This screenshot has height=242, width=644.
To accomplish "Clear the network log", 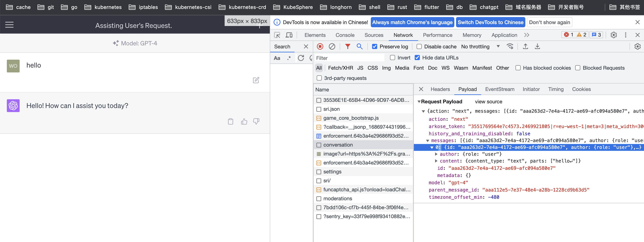I will click(332, 46).
